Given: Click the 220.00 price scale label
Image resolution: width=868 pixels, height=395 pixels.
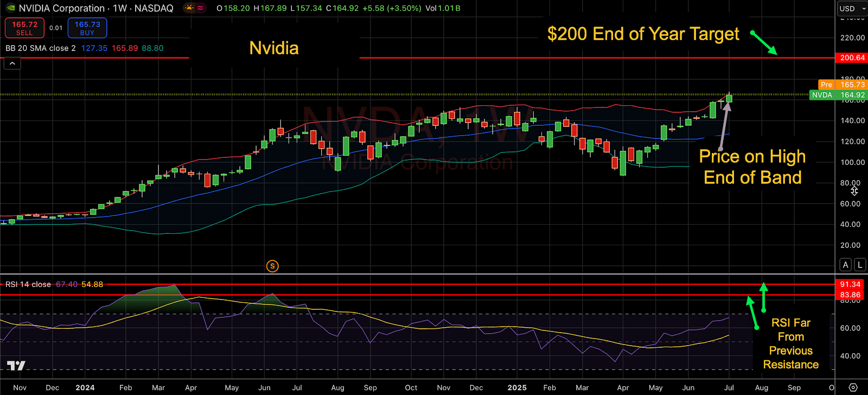Looking at the screenshot, I should click(853, 37).
